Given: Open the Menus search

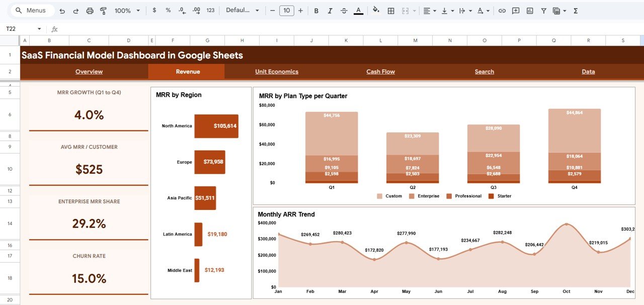Looking at the screenshot, I should click(31, 10).
